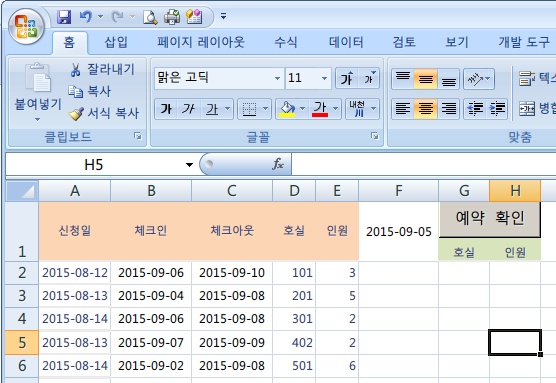Screen dimensions: 556x383
Task: Switch to the 보기 tab
Action: pyautogui.click(x=457, y=42)
